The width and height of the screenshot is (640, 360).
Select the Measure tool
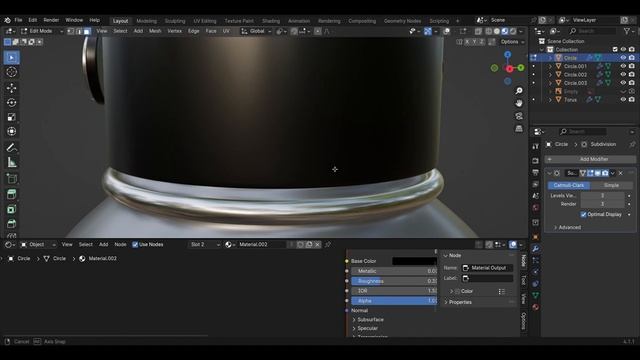(x=11, y=162)
